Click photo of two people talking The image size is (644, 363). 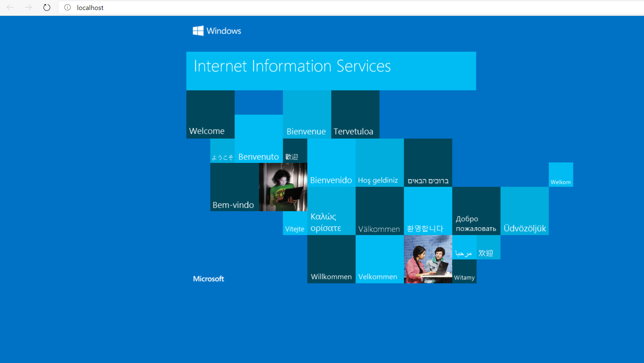pyautogui.click(x=428, y=259)
